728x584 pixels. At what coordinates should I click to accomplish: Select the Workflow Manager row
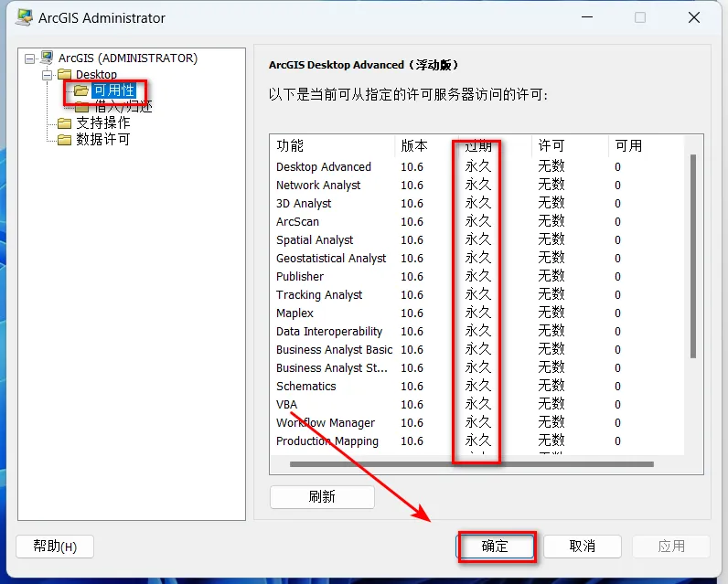pos(477,422)
